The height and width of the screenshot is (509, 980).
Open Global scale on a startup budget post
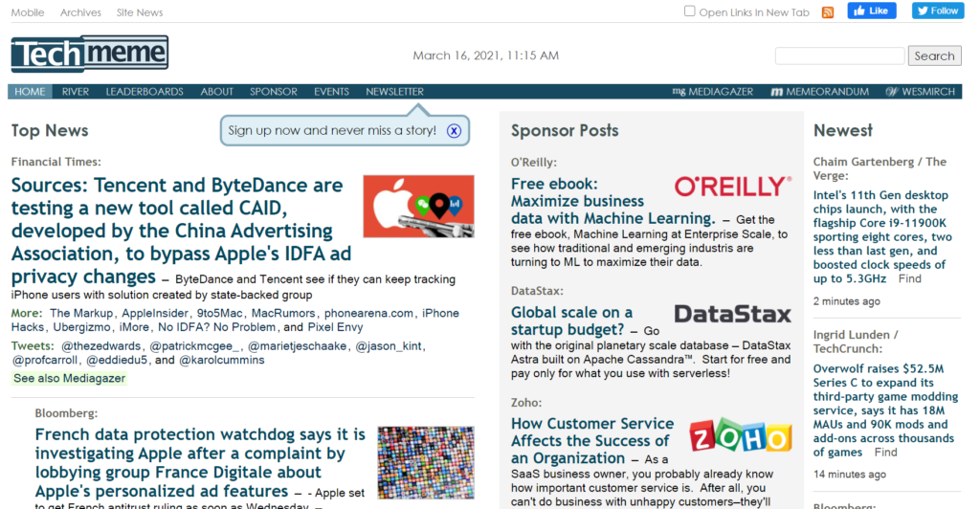coord(572,321)
